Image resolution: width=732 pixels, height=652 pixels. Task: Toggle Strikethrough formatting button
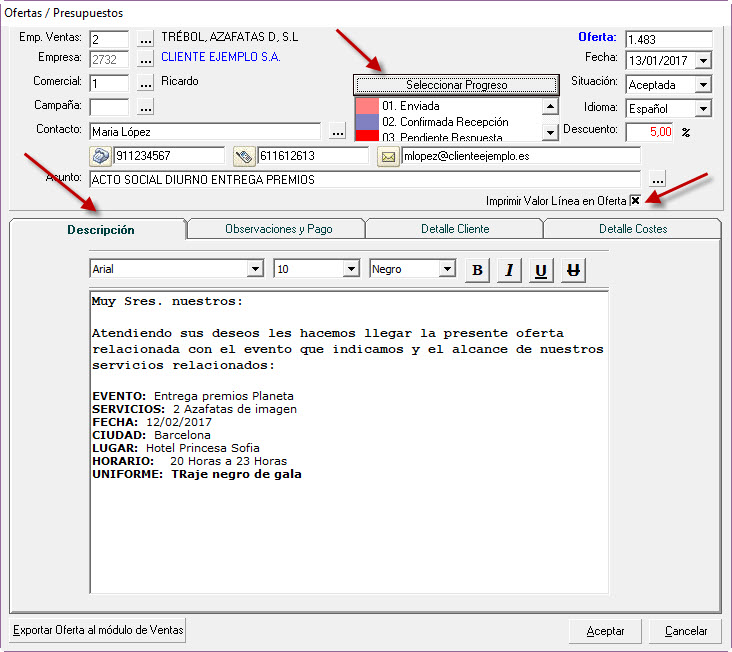573,270
